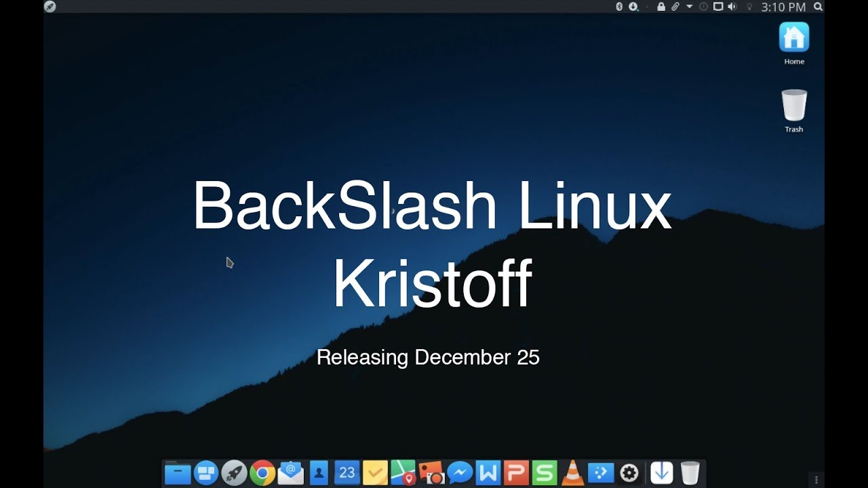Open System Settings gear in dock
The height and width of the screenshot is (488, 868).
point(629,472)
